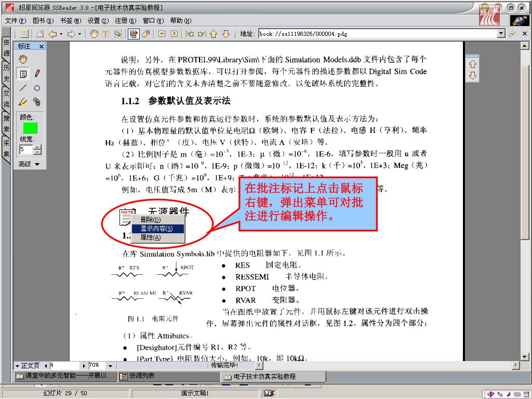
Task: Click the two-column layout toolbar icon
Action: click(x=24, y=34)
